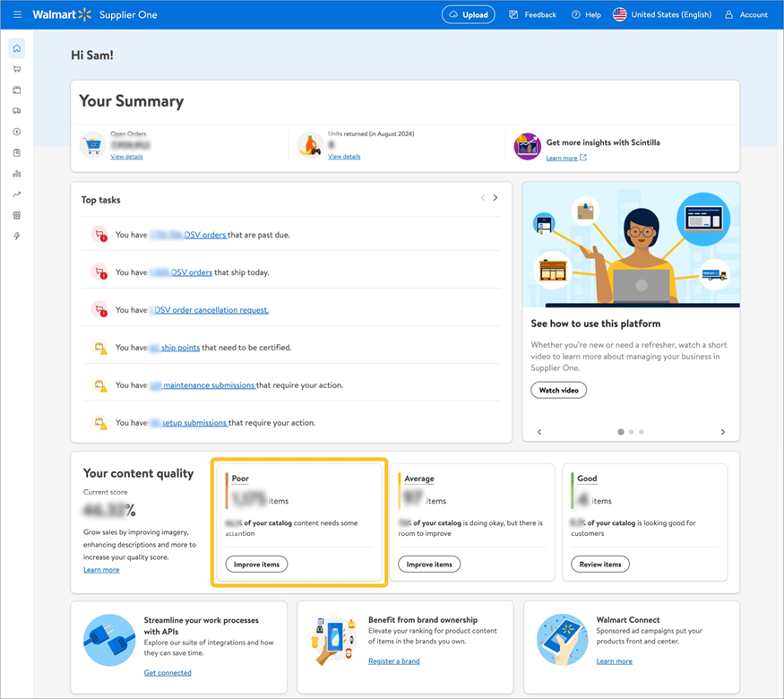Click the ship points warning icon
The width and height of the screenshot is (784, 699).
click(x=99, y=347)
